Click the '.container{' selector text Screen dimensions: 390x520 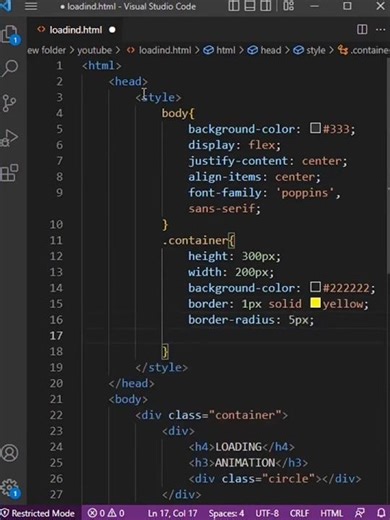[199, 240]
